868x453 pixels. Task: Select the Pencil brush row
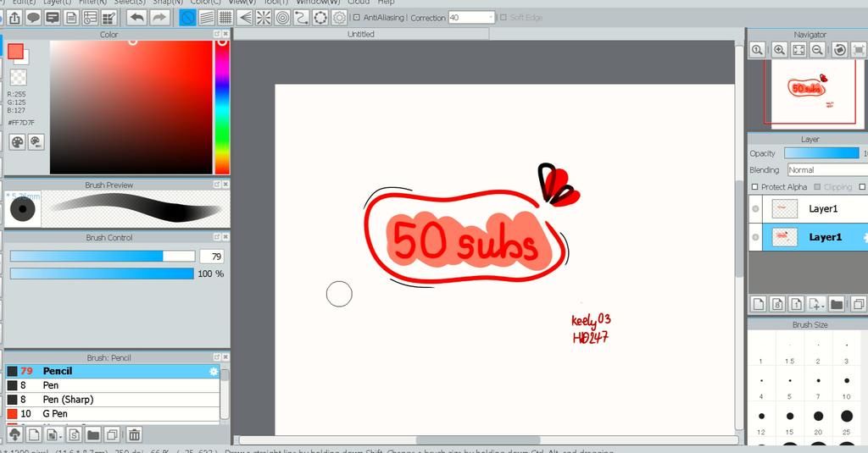pos(113,371)
